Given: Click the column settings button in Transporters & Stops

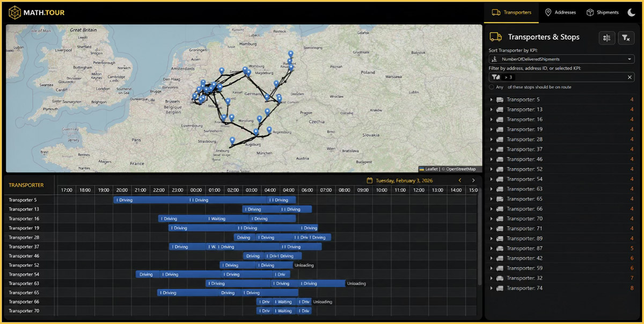Looking at the screenshot, I should 607,38.
